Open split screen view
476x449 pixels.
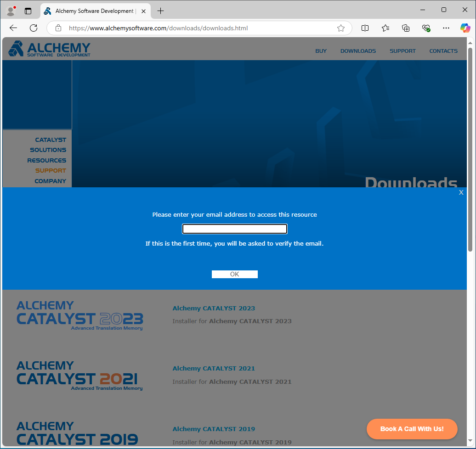click(x=365, y=28)
